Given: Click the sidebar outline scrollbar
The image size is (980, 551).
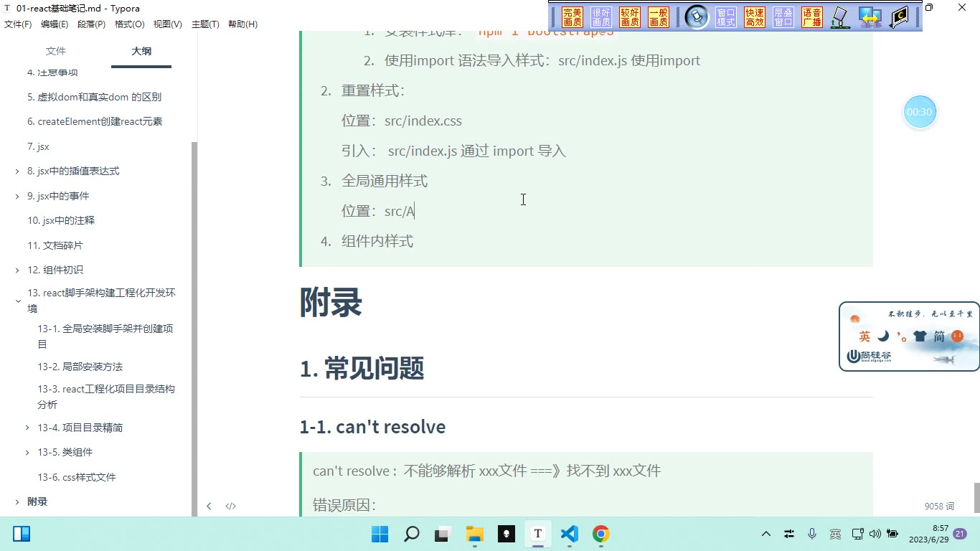Looking at the screenshot, I should [194, 329].
